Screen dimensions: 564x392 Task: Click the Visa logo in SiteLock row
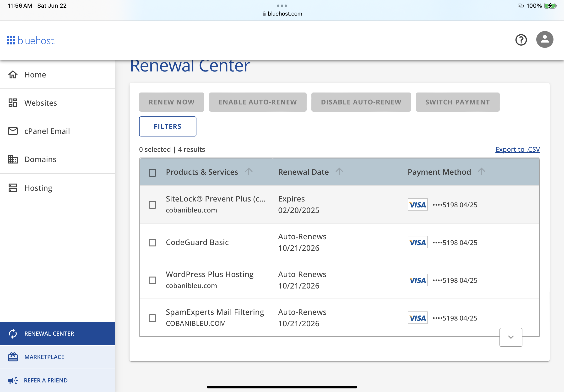[418, 205]
